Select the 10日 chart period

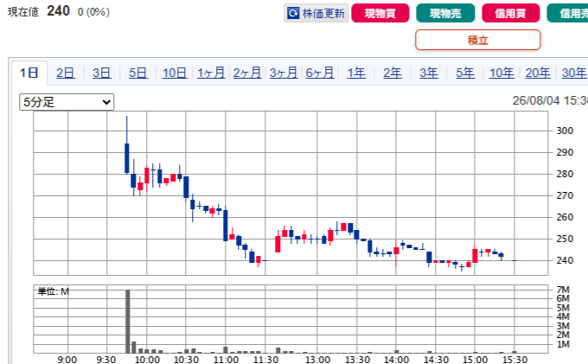tap(175, 73)
